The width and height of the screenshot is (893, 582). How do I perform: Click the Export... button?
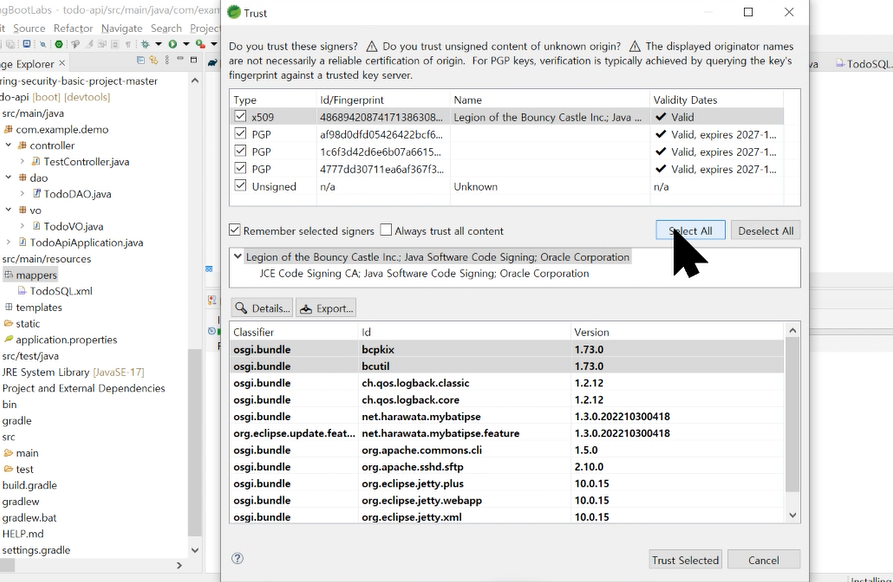tap(326, 308)
